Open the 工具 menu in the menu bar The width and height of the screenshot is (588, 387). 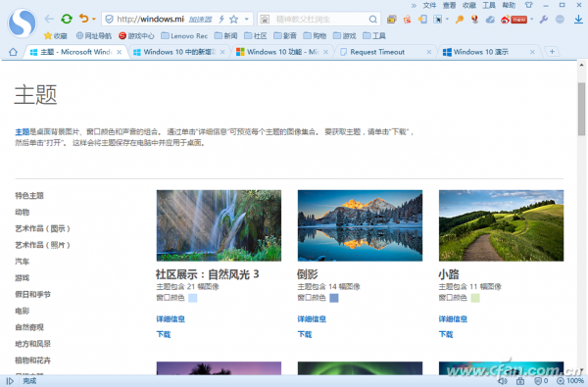[489, 5]
